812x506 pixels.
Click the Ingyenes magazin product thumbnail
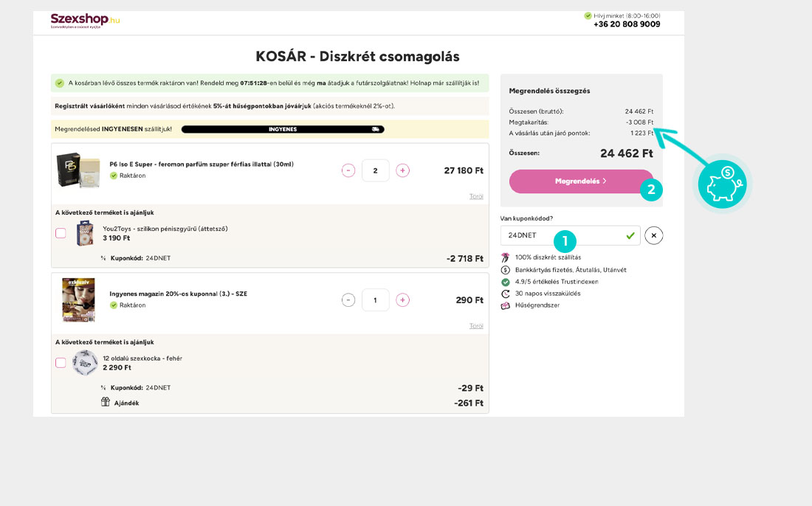tap(79, 300)
